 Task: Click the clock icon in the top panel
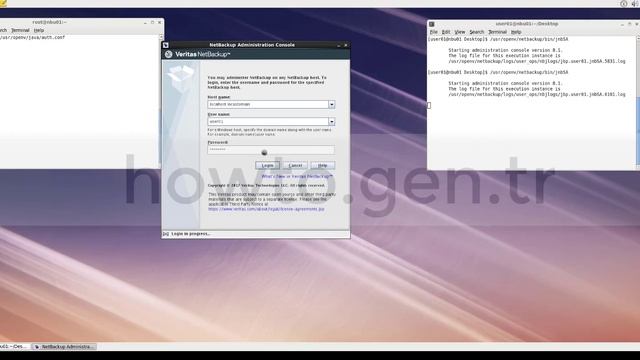click(x=624, y=4)
